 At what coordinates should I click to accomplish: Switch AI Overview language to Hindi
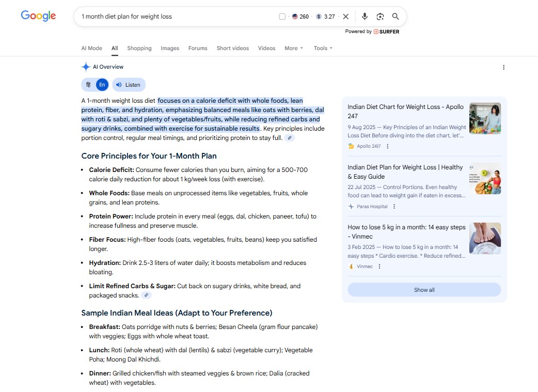[88, 84]
